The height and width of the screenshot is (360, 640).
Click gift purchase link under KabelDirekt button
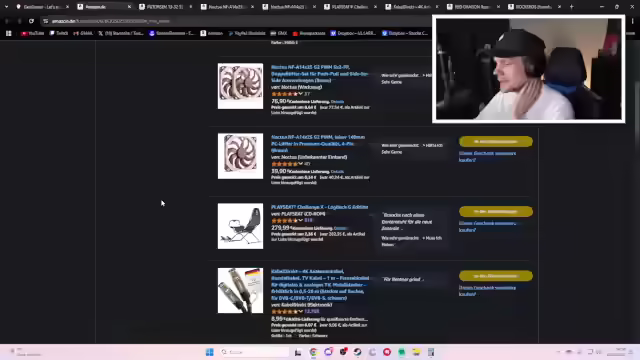(x=487, y=291)
